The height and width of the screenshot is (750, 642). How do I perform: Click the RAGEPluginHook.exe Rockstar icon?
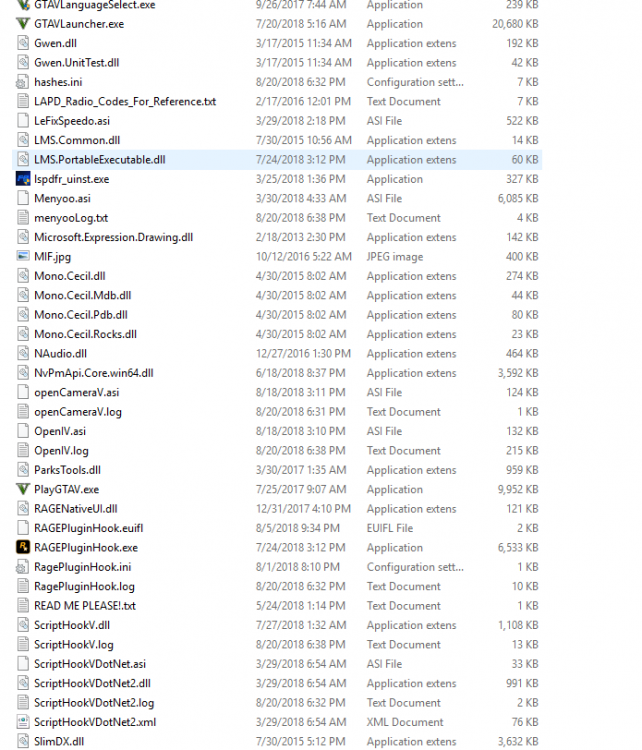click(22, 547)
